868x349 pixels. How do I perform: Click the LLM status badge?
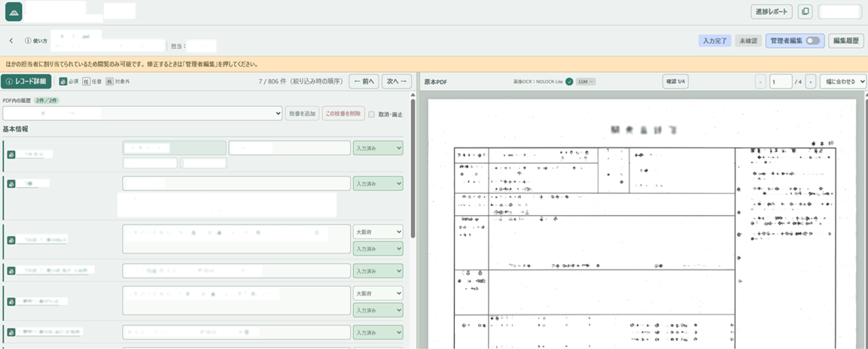(586, 82)
